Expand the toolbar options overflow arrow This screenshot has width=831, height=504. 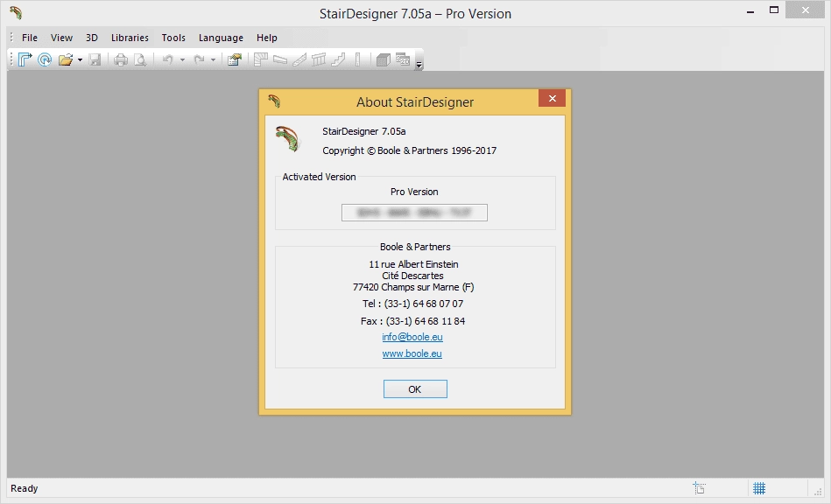tap(419, 65)
